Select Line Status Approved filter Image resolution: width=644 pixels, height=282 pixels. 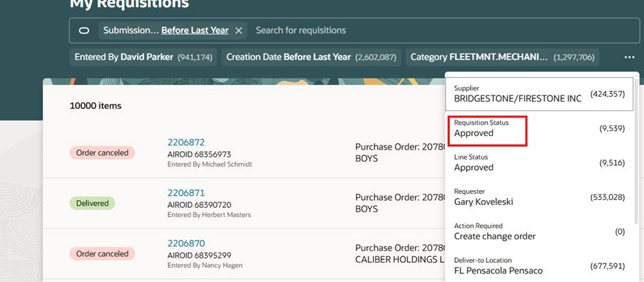point(539,163)
